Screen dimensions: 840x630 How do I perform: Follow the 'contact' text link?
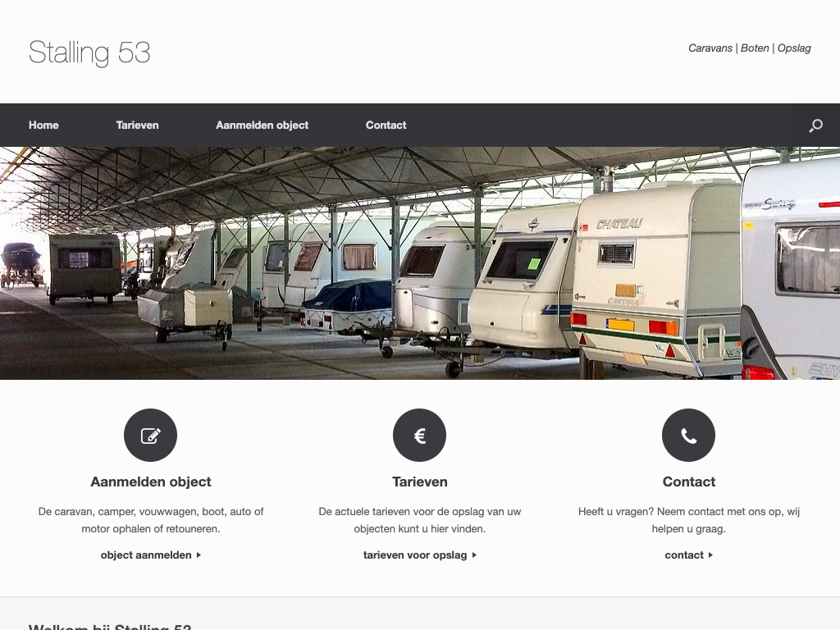pyautogui.click(x=684, y=555)
